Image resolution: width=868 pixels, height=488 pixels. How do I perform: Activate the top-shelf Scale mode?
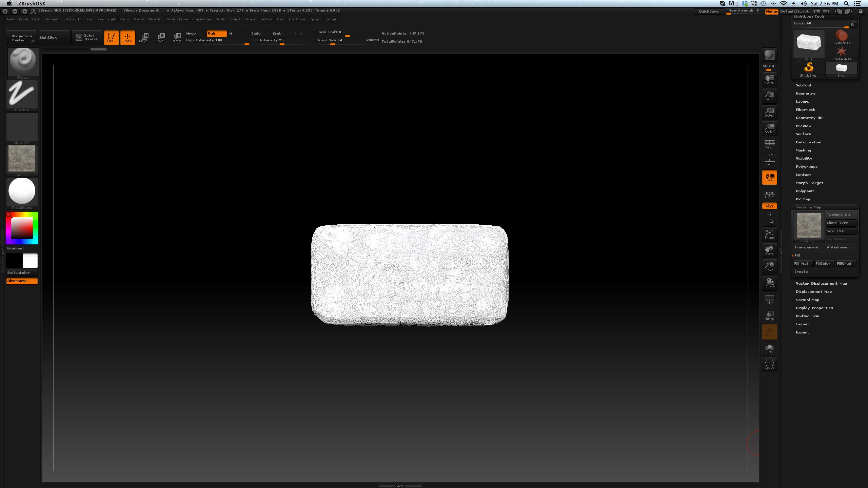pyautogui.click(x=160, y=37)
